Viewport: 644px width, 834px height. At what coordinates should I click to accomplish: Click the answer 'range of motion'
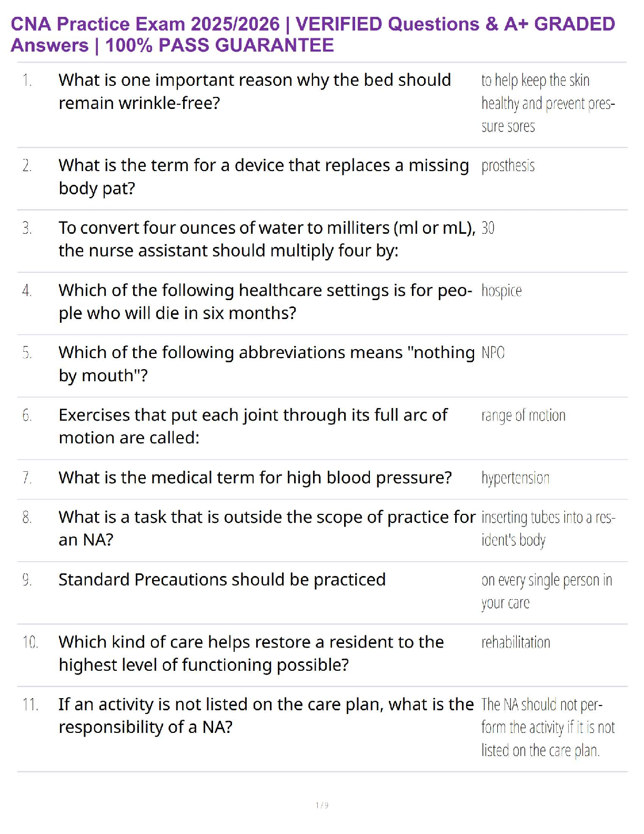(524, 415)
